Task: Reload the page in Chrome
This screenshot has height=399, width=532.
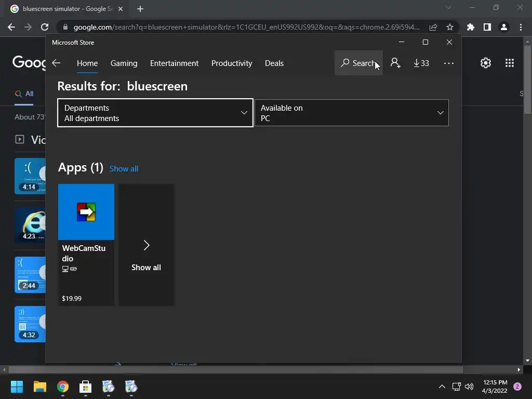Action: pos(45,27)
